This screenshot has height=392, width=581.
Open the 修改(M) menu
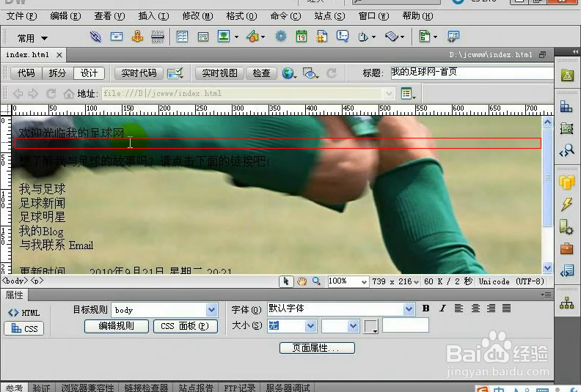click(197, 16)
